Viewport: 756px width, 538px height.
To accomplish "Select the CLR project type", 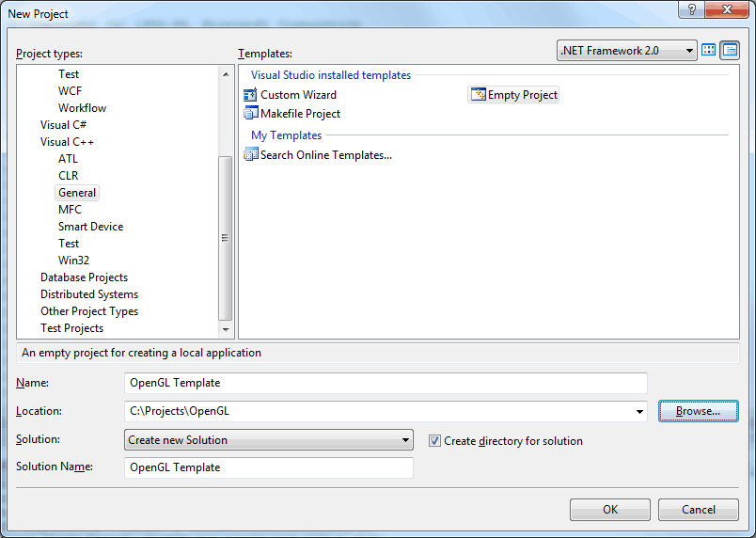I will (x=68, y=176).
